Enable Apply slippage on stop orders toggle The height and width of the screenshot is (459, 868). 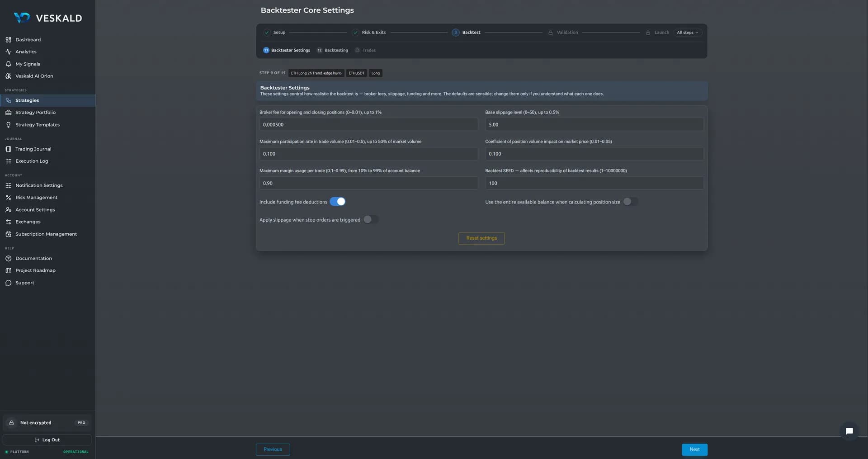[371, 220]
